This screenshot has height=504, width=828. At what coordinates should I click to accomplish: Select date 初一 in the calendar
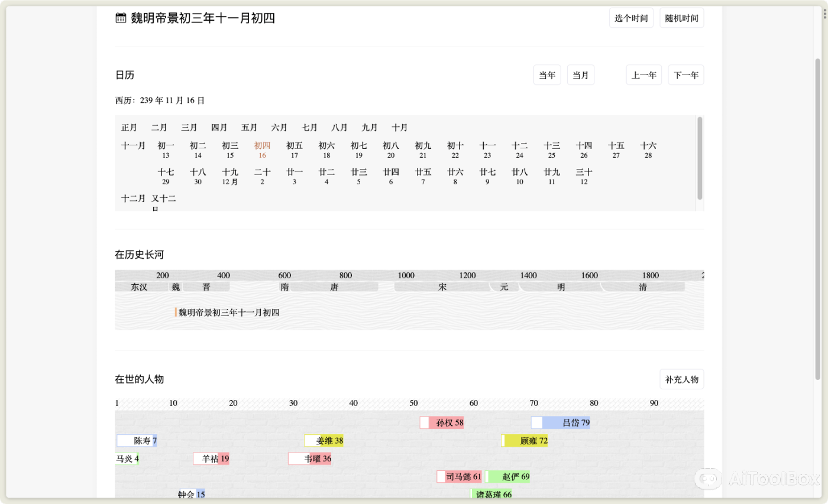pyautogui.click(x=166, y=149)
